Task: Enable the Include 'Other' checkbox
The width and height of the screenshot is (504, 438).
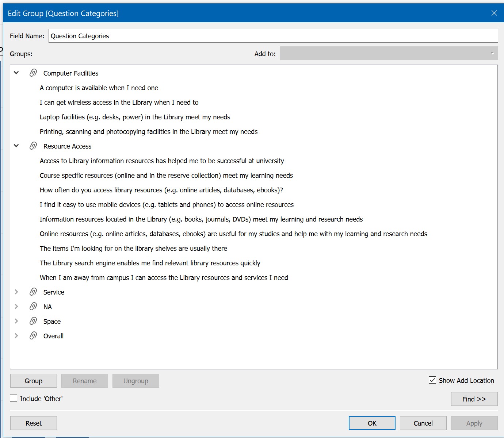Action: [14, 399]
